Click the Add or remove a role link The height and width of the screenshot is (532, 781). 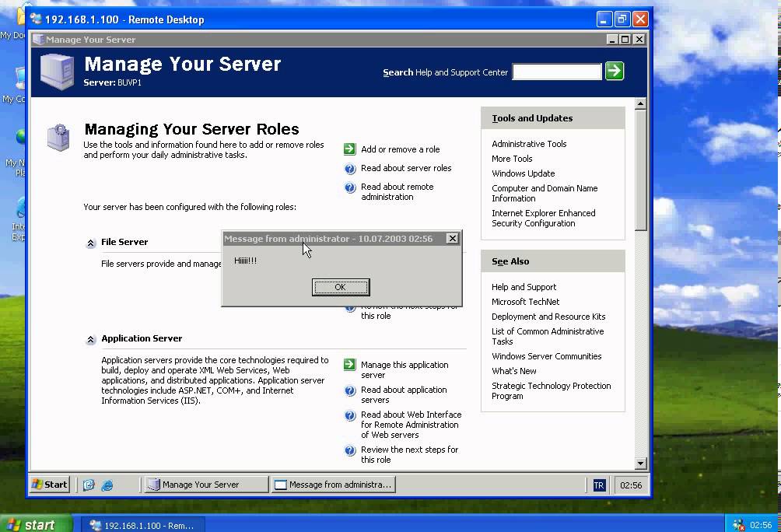[x=401, y=149]
